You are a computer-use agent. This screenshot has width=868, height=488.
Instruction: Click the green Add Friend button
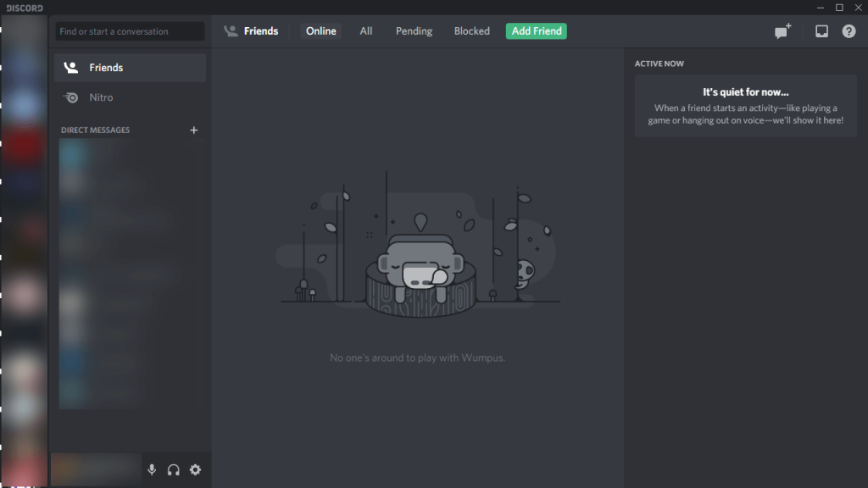click(537, 31)
